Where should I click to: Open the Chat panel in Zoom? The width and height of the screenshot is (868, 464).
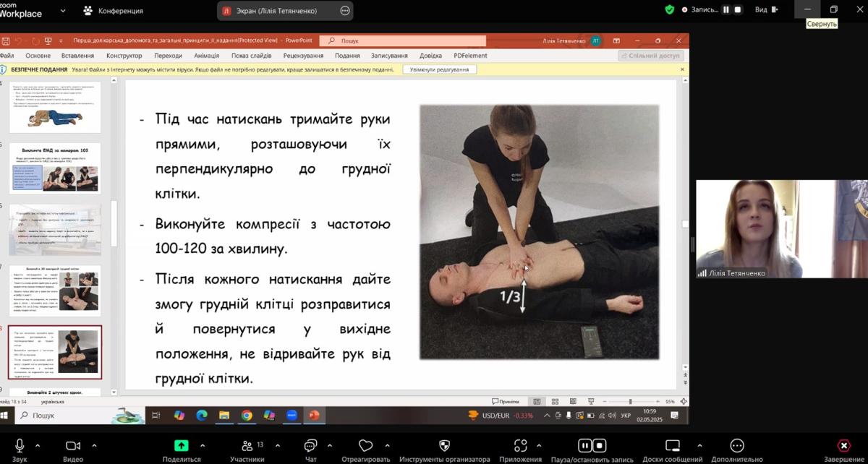click(x=310, y=446)
